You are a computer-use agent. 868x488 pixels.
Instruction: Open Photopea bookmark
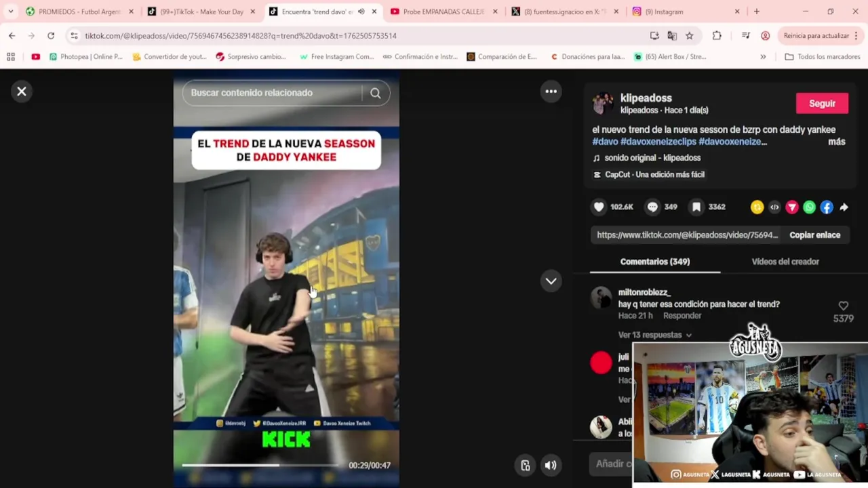85,57
